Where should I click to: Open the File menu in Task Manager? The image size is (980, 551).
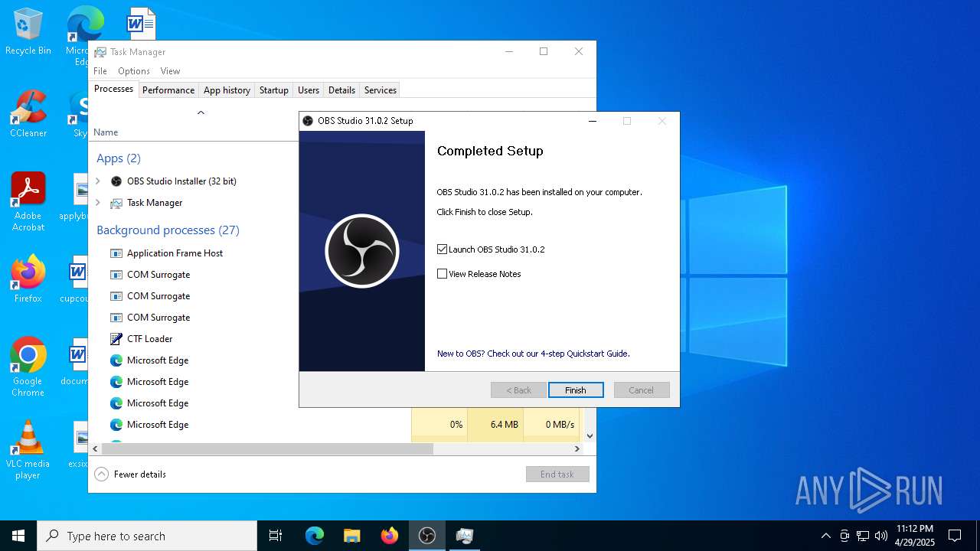[100, 71]
